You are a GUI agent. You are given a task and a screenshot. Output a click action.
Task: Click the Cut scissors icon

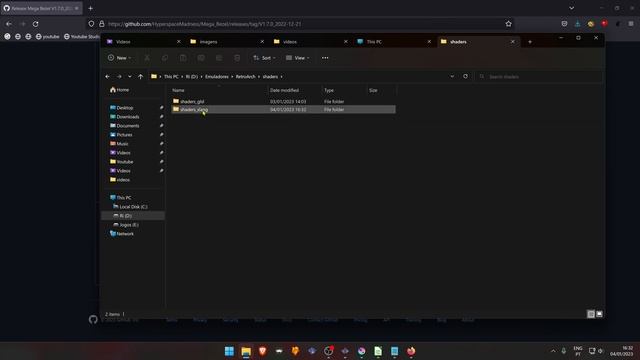tap(147, 58)
